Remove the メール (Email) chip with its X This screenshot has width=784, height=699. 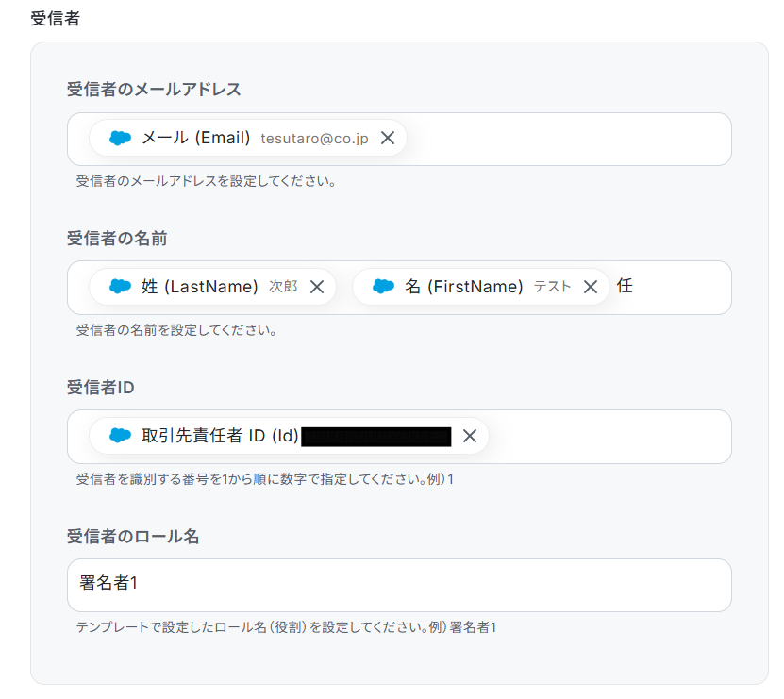click(388, 138)
